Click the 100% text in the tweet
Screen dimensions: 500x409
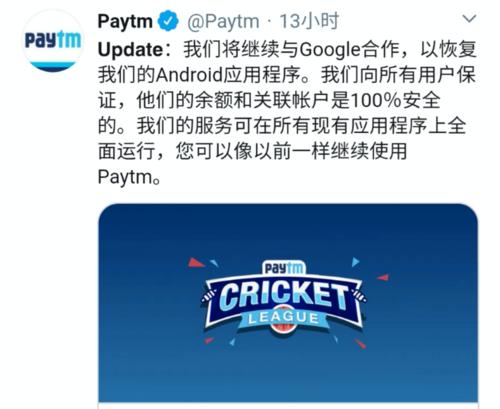point(377,101)
